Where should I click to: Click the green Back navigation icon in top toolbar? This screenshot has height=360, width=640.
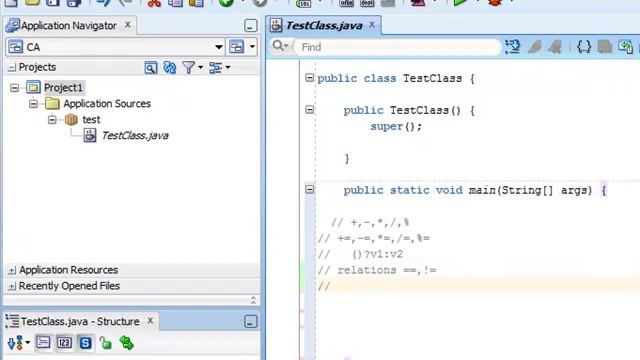tap(226, 3)
